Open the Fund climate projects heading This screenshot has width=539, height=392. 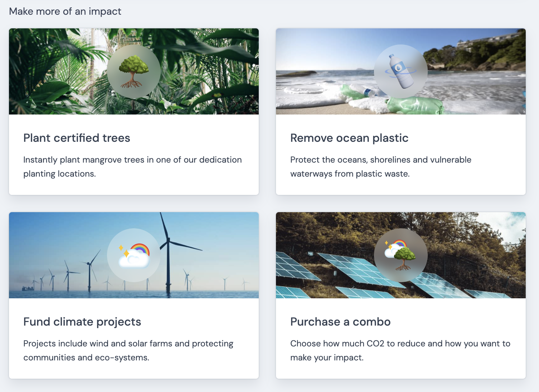point(82,322)
